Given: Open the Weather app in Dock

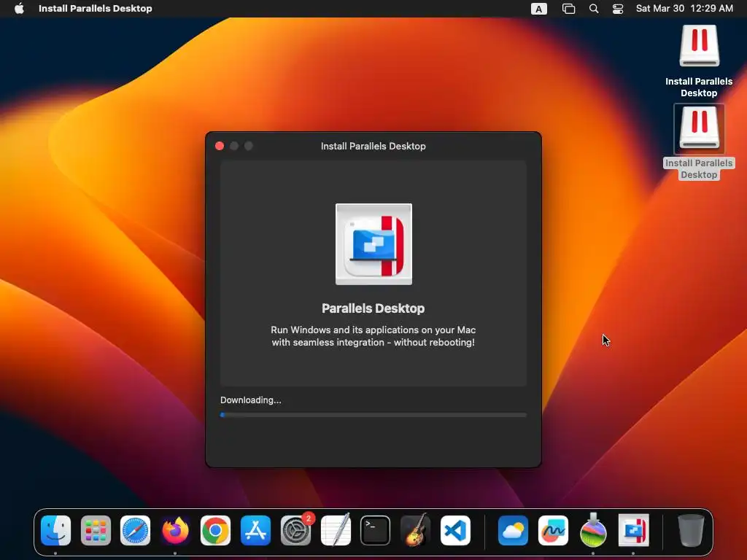Looking at the screenshot, I should pyautogui.click(x=513, y=530).
